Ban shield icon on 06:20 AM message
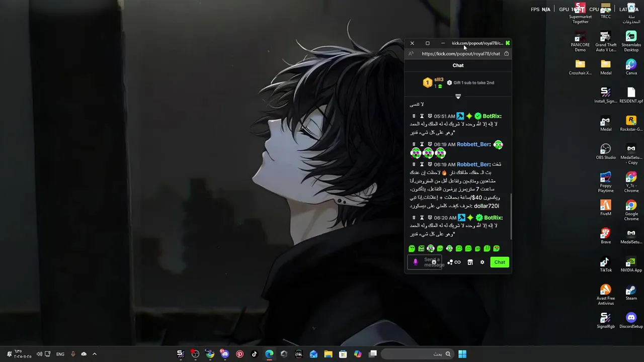 tap(430, 218)
